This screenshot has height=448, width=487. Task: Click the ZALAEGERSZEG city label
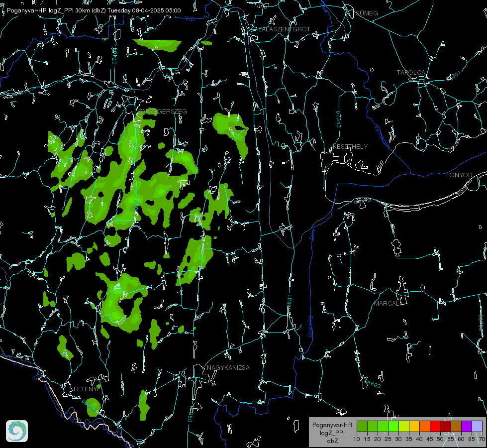click(x=163, y=112)
